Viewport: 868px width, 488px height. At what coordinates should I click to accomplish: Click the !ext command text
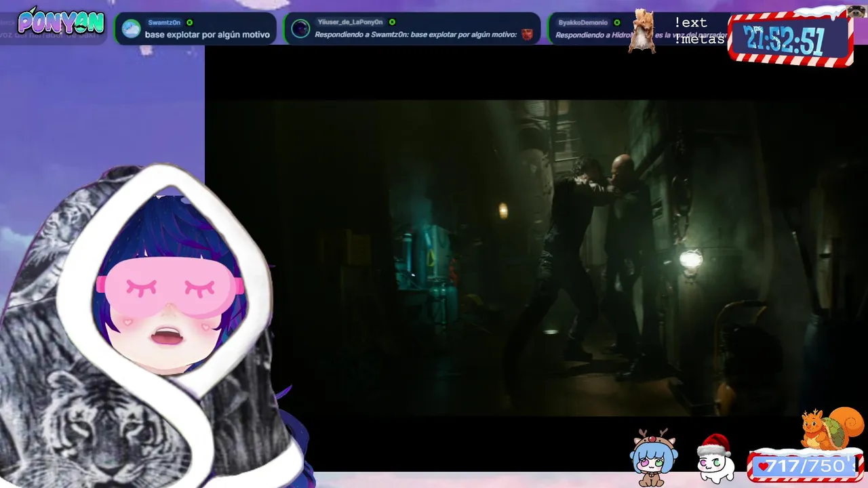(691, 23)
